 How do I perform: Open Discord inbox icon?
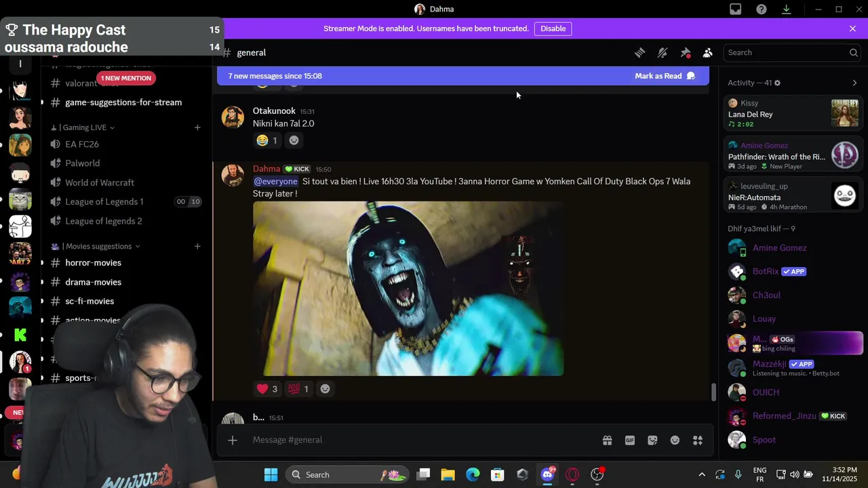tap(736, 9)
